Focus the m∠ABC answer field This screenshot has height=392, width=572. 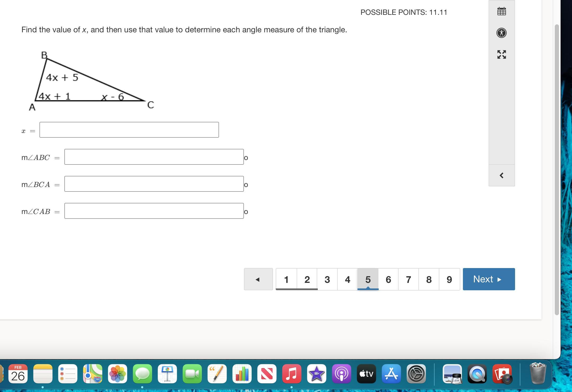154,157
